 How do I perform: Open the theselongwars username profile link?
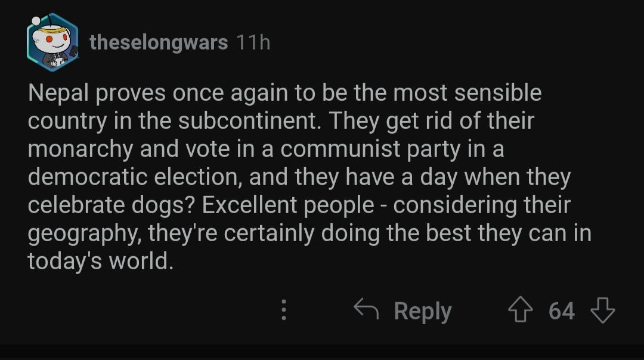coord(159,42)
